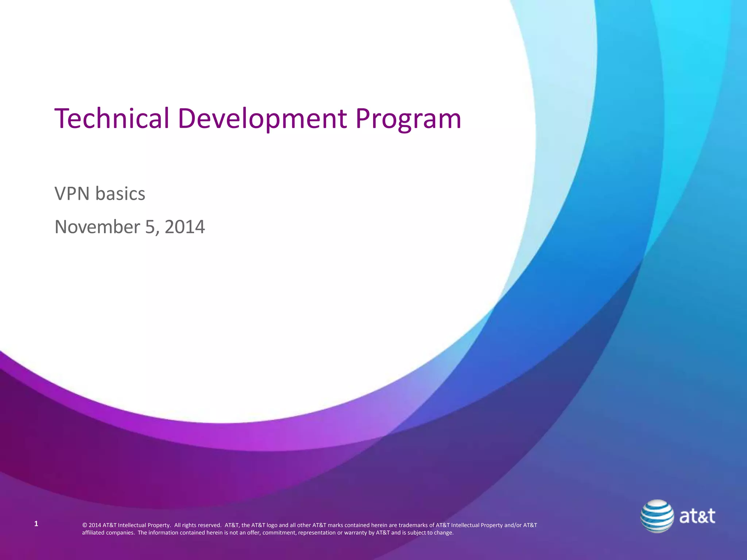Screen dimensions: 747x560
Task: Click the at&t wordmark text
Action: (697, 516)
